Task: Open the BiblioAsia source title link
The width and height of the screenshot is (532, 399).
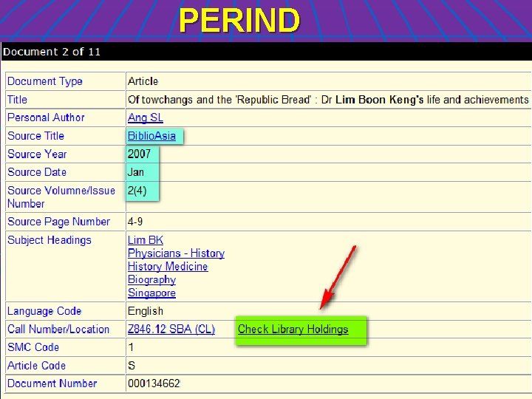Action: click(x=151, y=136)
